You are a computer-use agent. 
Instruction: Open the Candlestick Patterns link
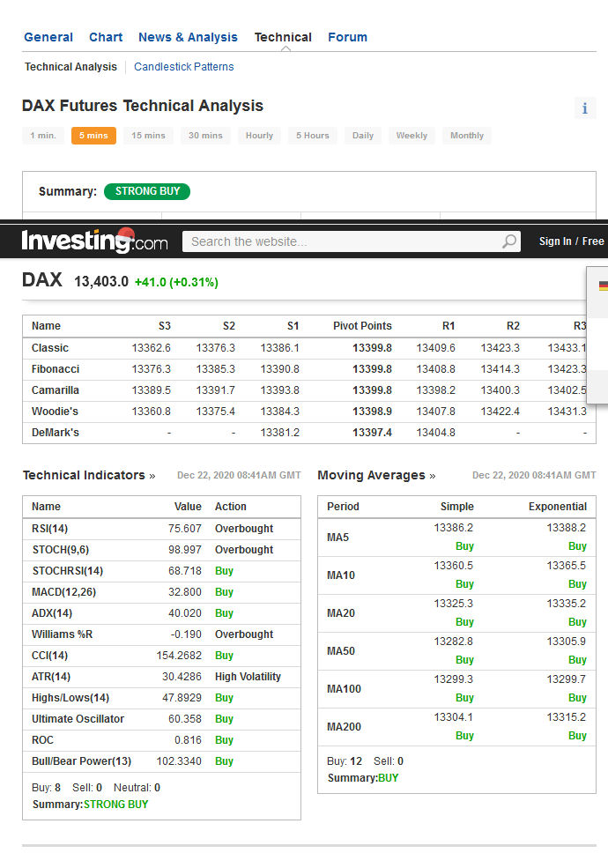pos(184,67)
